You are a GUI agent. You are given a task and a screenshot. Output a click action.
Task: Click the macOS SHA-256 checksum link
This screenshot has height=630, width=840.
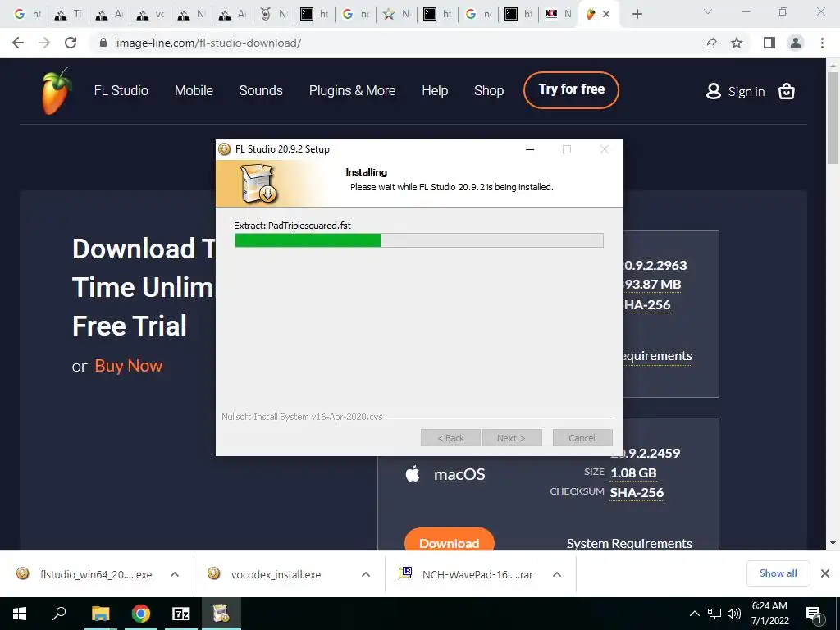(x=637, y=492)
